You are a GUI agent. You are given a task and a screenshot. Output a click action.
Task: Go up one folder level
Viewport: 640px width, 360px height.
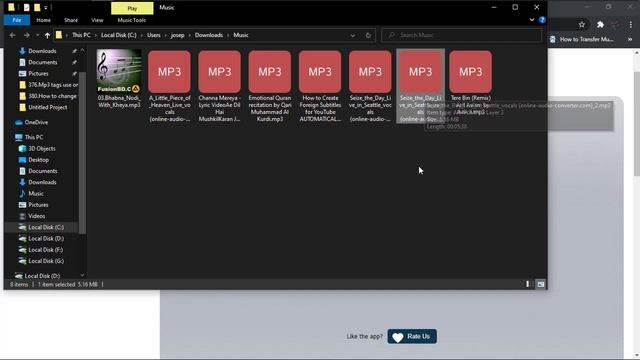(x=47, y=36)
